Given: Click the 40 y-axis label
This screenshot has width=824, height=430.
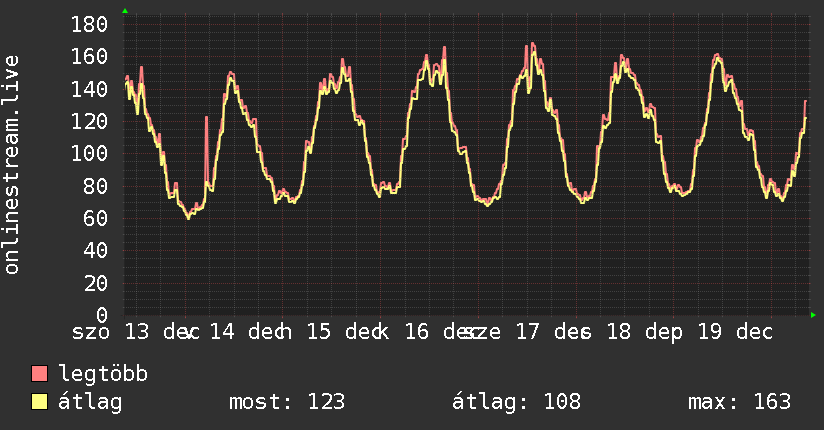Looking at the screenshot, I should click(96, 250).
